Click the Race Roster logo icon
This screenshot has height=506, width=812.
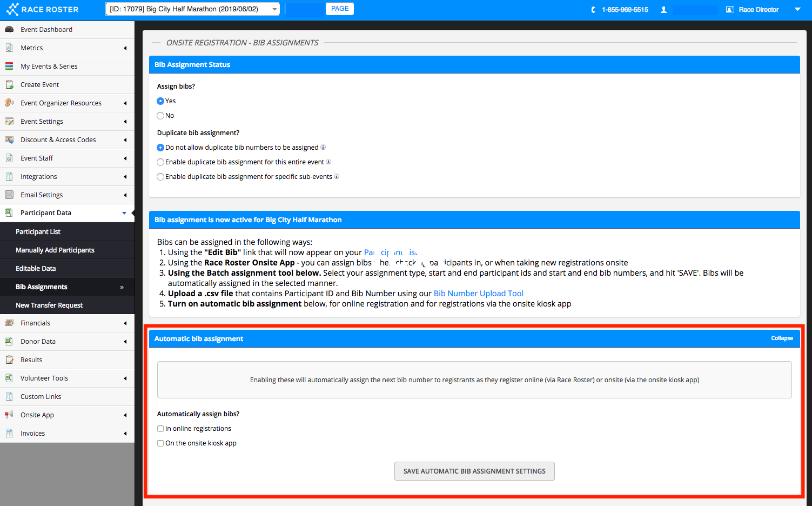click(x=12, y=9)
